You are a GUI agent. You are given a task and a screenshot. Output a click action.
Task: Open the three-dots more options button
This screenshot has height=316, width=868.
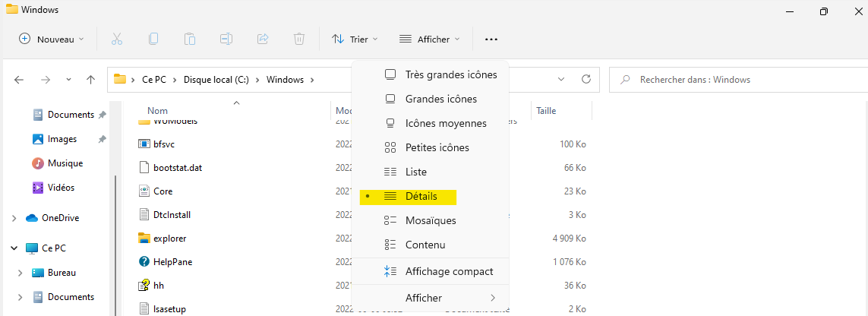coord(491,39)
